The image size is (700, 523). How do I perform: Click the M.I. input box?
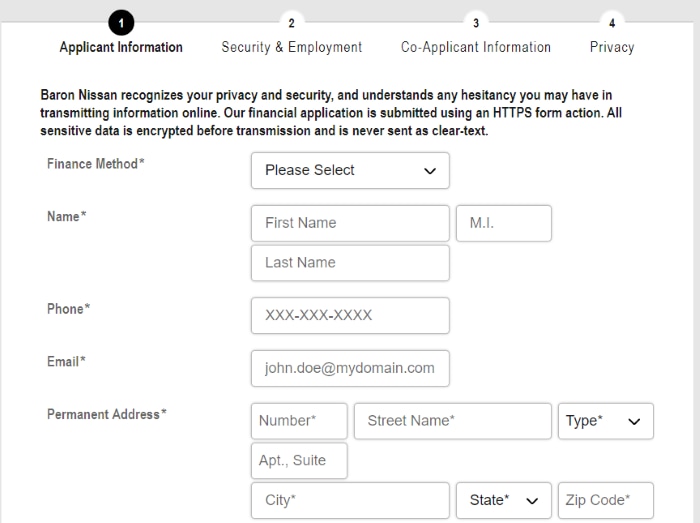click(504, 223)
